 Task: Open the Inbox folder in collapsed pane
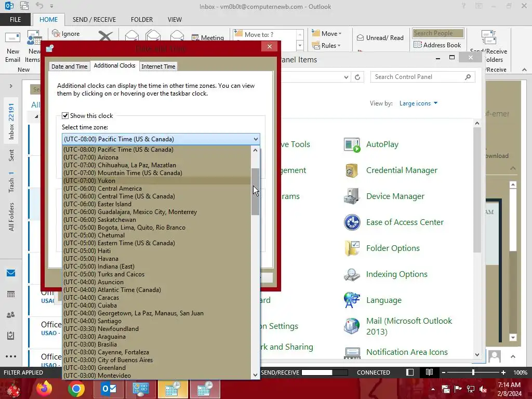11,122
